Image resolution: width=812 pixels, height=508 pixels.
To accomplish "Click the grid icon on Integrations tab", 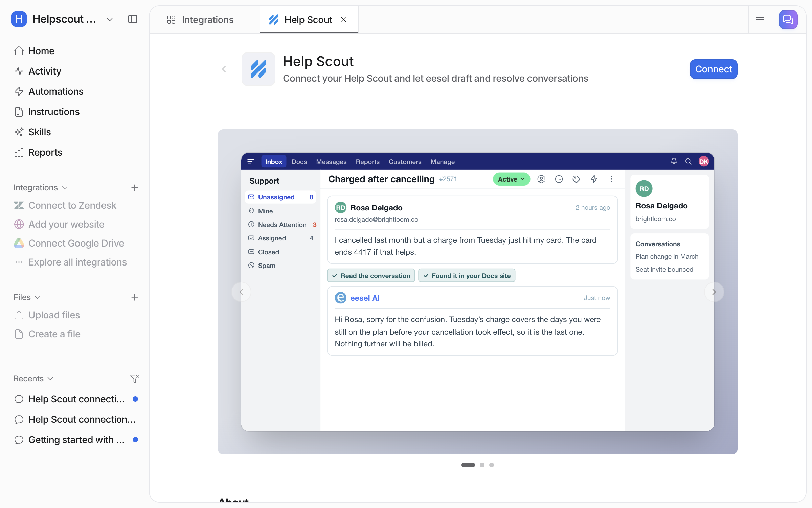I will pos(171,20).
